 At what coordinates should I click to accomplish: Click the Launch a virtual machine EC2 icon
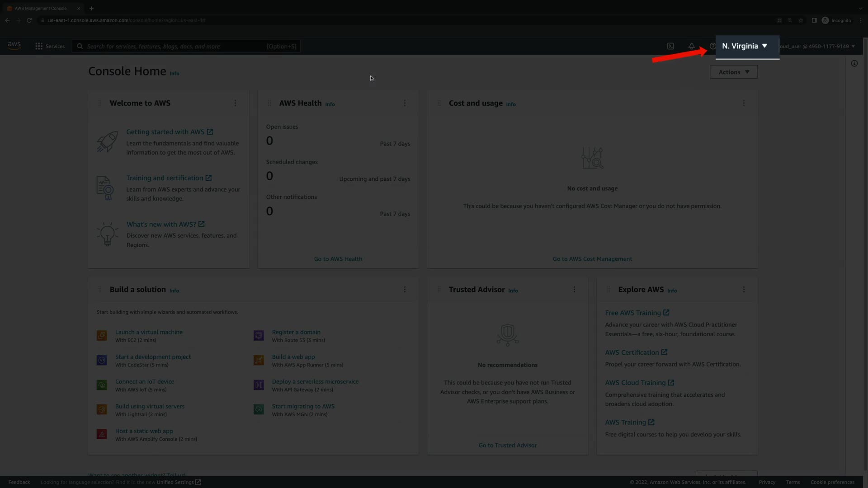(x=102, y=336)
